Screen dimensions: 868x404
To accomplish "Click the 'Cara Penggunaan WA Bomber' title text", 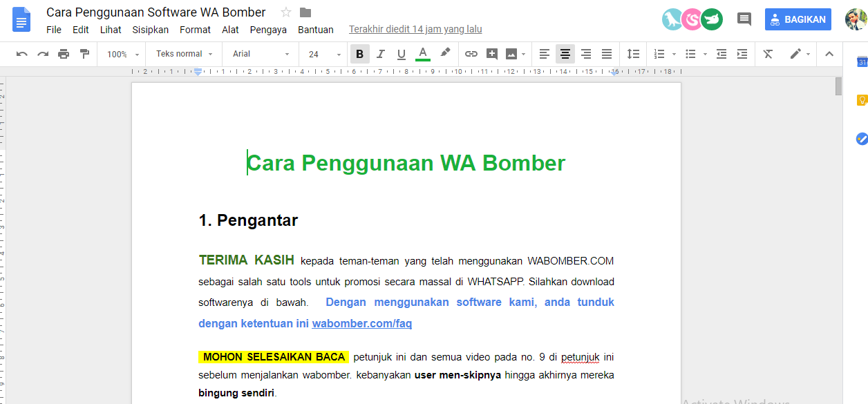I will click(406, 163).
